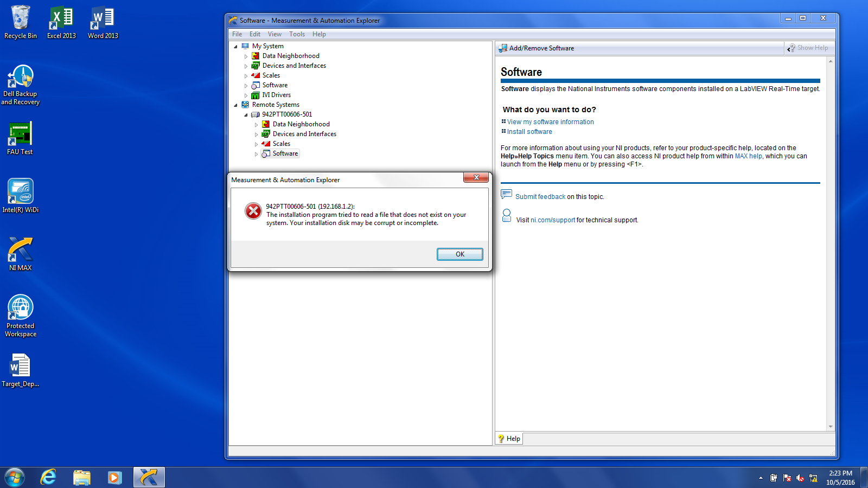The height and width of the screenshot is (488, 868).
Task: Open Intel(R) WiDi desktop shortcut
Action: (x=21, y=196)
